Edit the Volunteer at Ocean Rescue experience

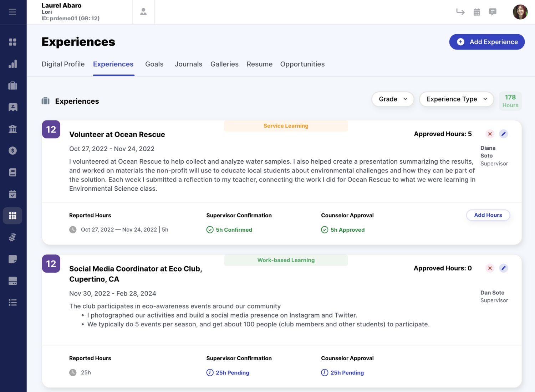pyautogui.click(x=503, y=134)
